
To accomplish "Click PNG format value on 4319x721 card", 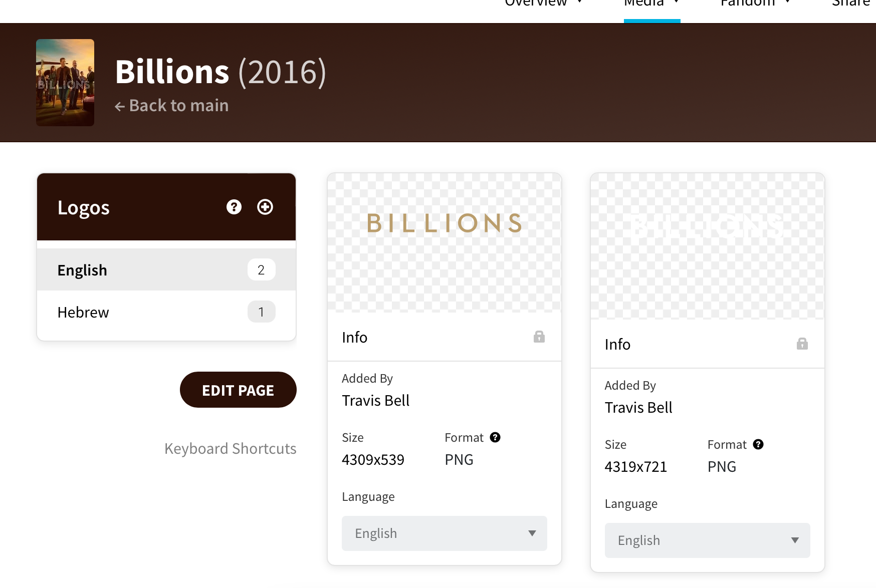I will pyautogui.click(x=722, y=467).
